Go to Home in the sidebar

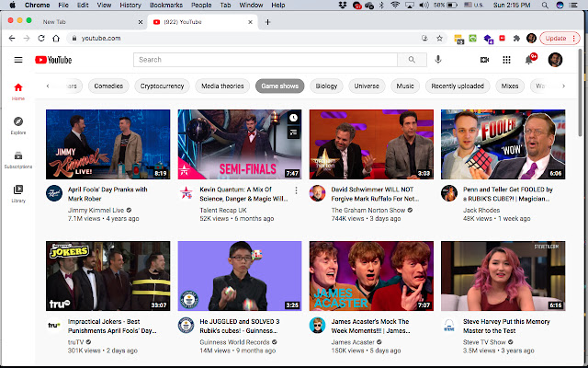coord(18,92)
